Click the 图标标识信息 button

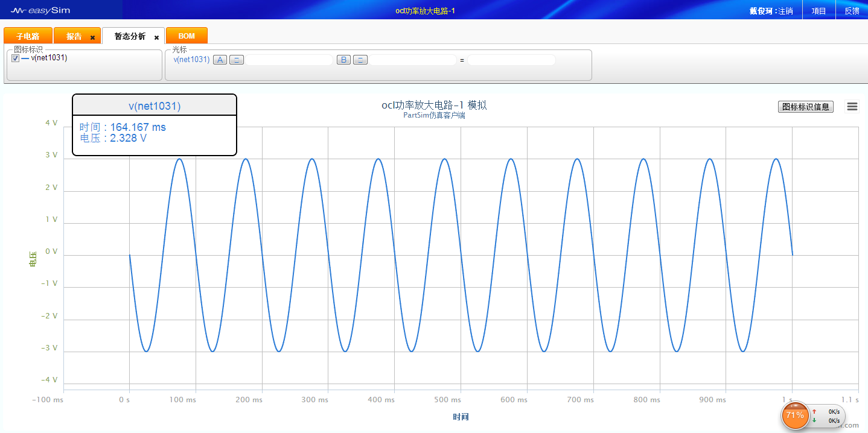[x=805, y=107]
